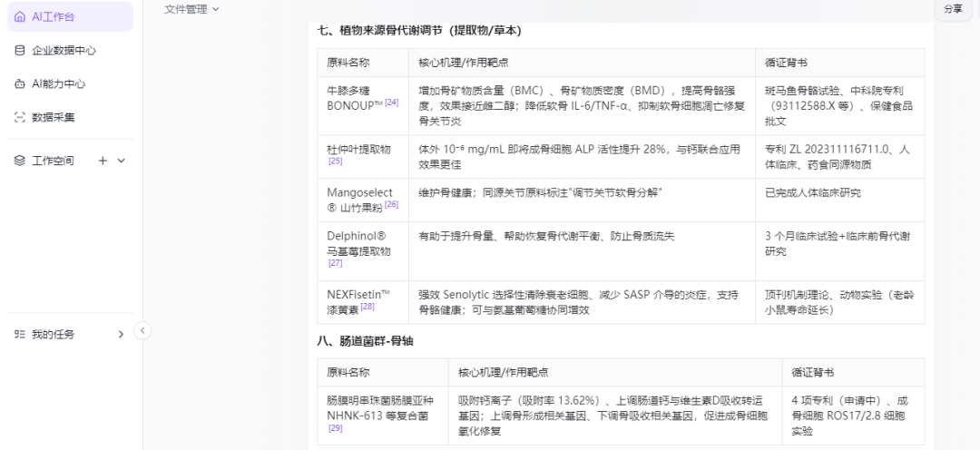Click the 斑马鱼骨骼试验 evidence cell
This screenshot has width=980, height=450.
[840, 105]
